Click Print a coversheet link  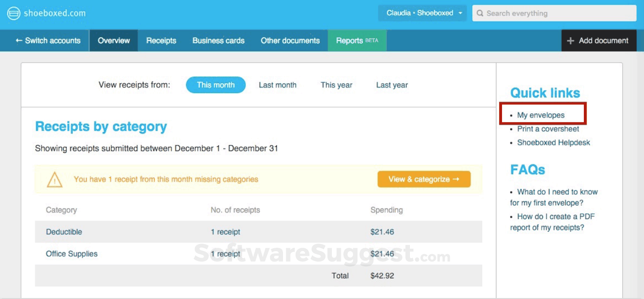tap(548, 129)
